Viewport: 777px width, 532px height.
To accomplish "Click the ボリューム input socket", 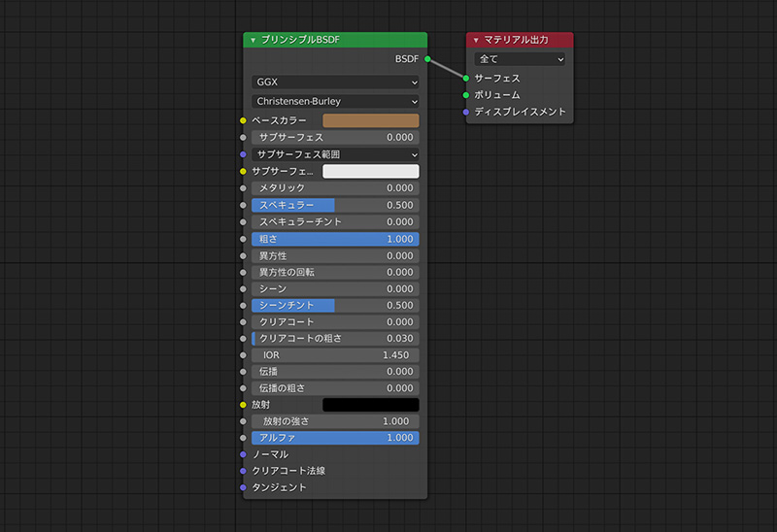I will tap(466, 95).
